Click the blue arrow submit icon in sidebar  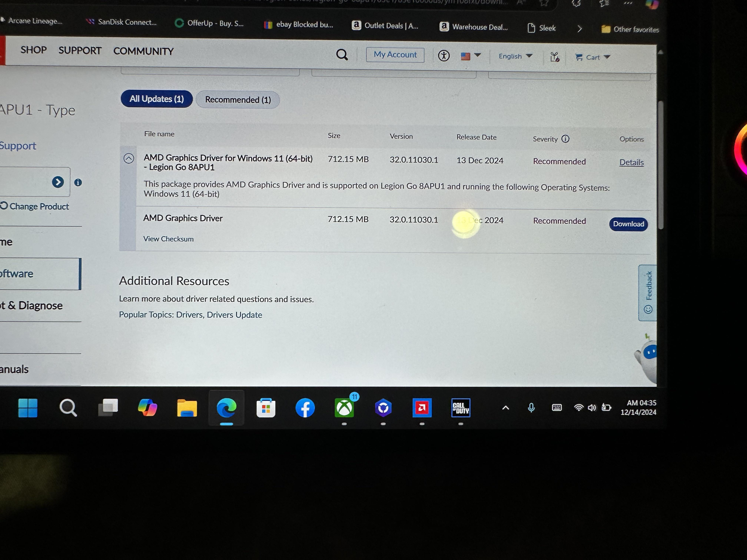[x=58, y=182]
